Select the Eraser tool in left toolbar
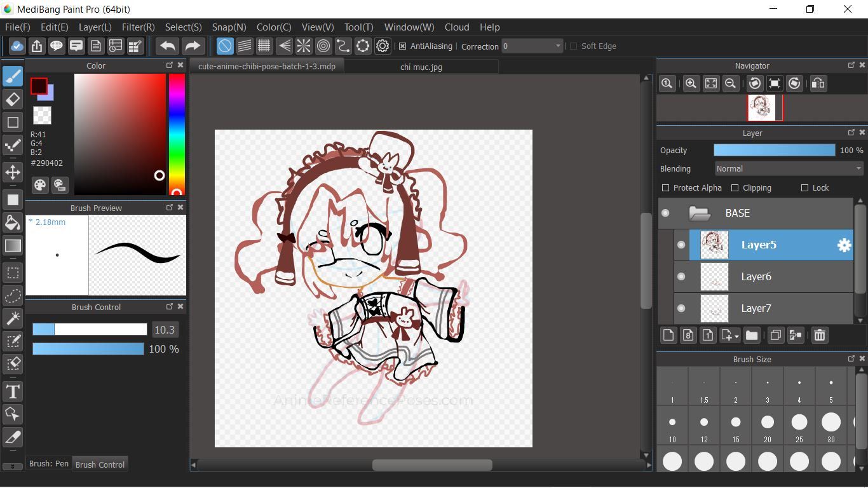 tap(13, 100)
